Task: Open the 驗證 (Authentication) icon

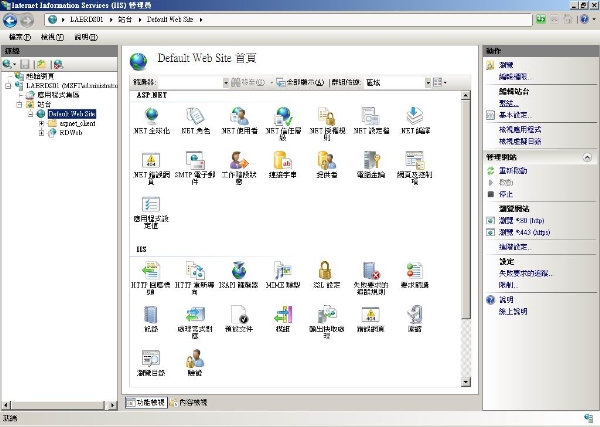Action: [196, 359]
